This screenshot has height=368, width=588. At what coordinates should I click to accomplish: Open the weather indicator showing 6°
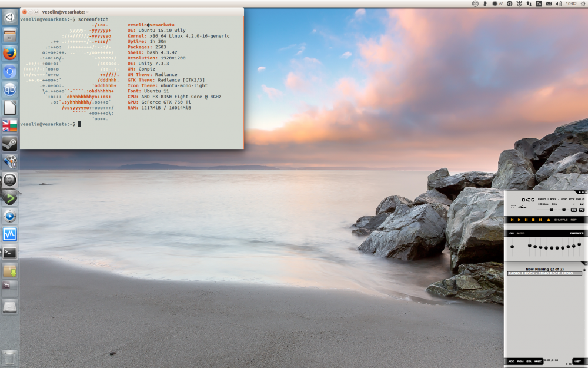497,4
